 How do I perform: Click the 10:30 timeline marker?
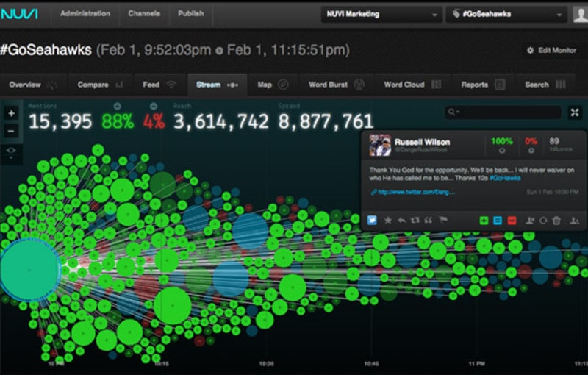tap(266, 364)
